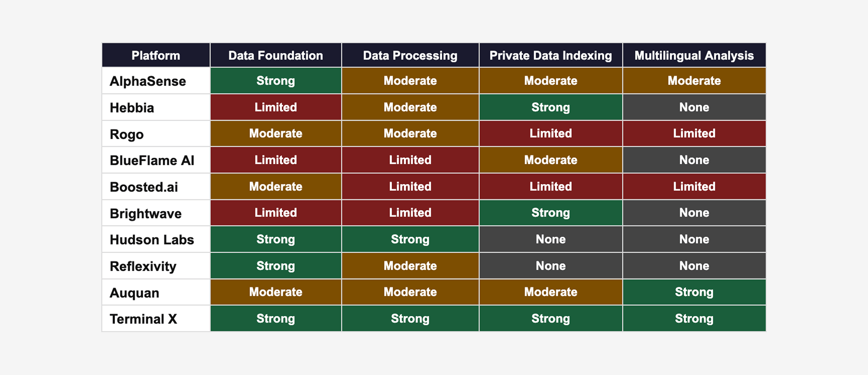Select BlueFlame AI's Moderate Private Data Indexing cell
The image size is (868, 375).
(550, 160)
